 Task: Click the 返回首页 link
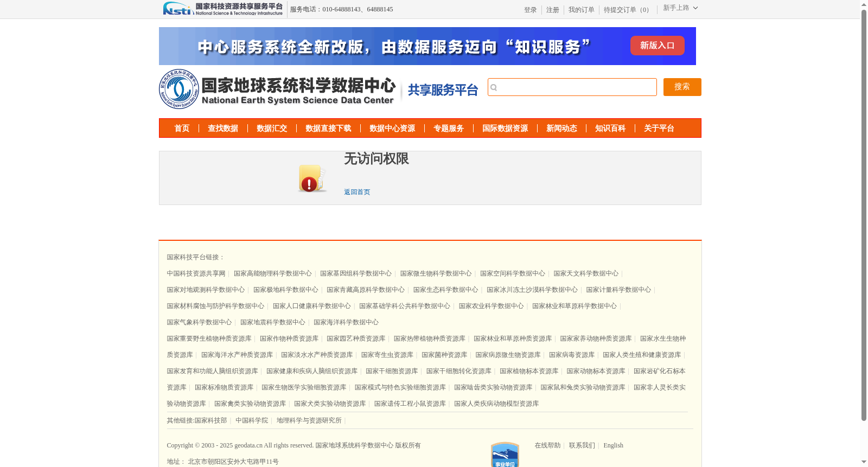[357, 192]
